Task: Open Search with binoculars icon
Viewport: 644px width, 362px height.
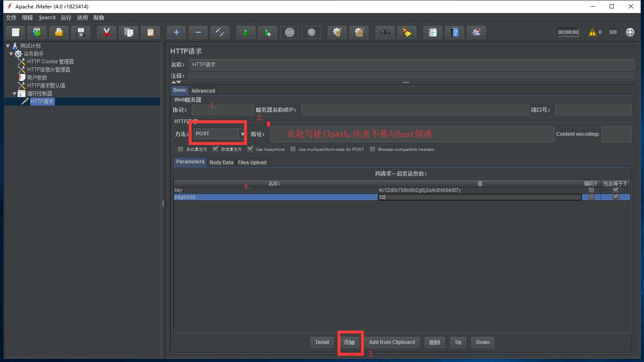Action: click(385, 32)
